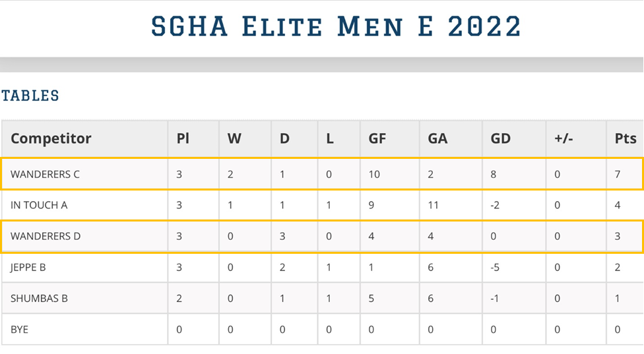This screenshot has height=354, width=644.
Task: Click the +/- column header
Action: pyautogui.click(x=564, y=138)
